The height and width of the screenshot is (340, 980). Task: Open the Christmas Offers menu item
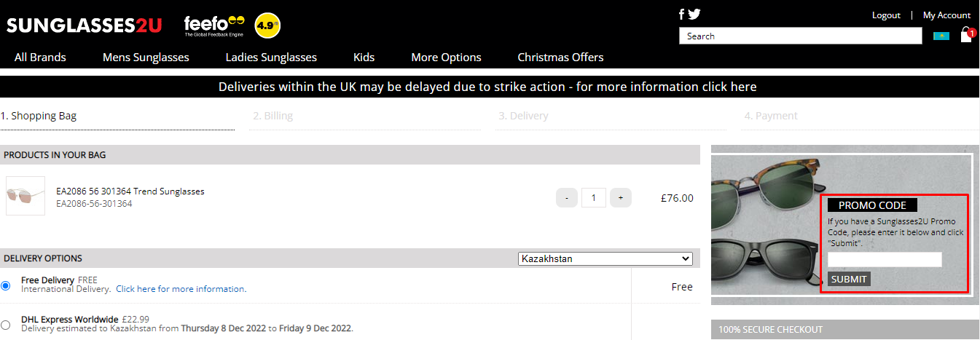[560, 58]
